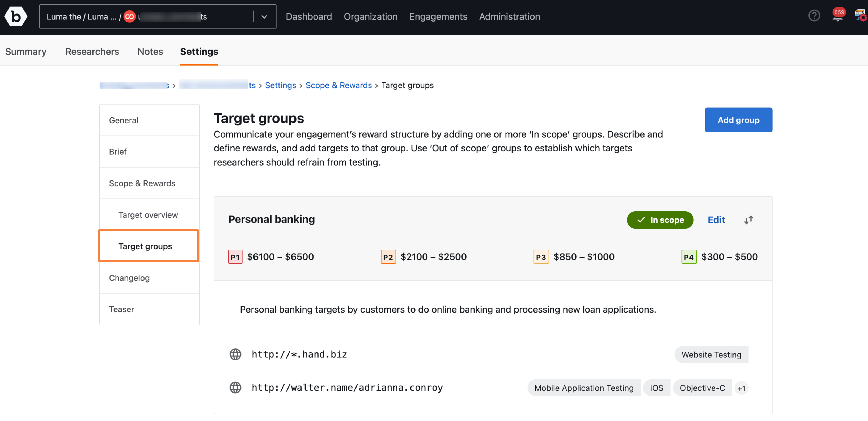Click the Bugcrowd logo icon

pyautogui.click(x=15, y=16)
